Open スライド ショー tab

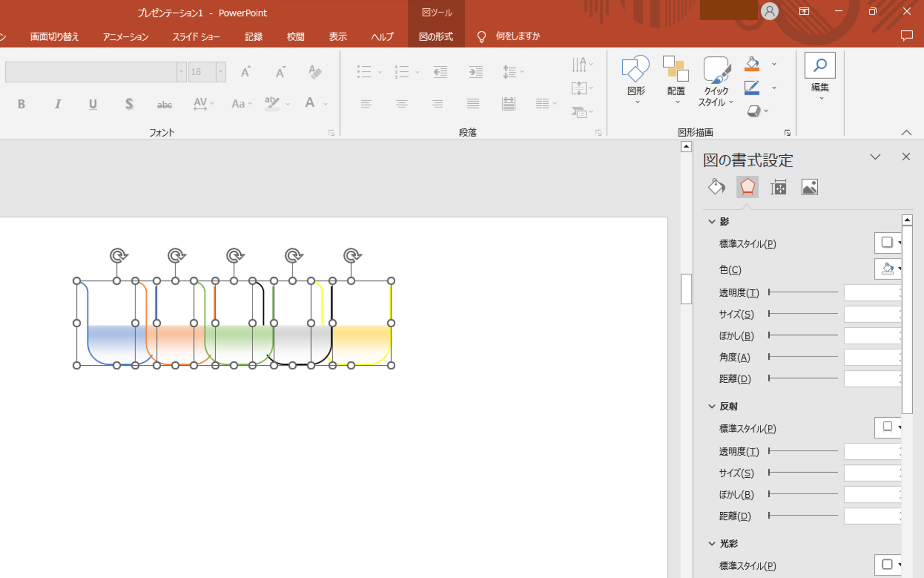pyautogui.click(x=196, y=36)
